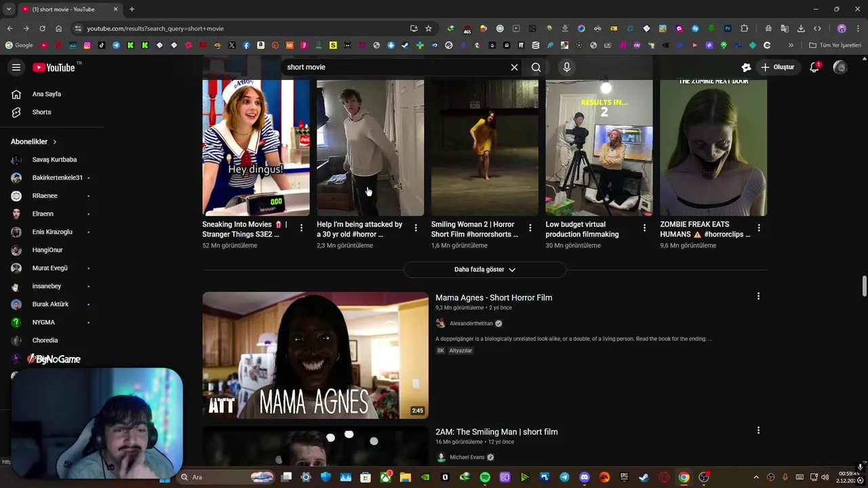Bookmark this page with the star icon

[429, 28]
